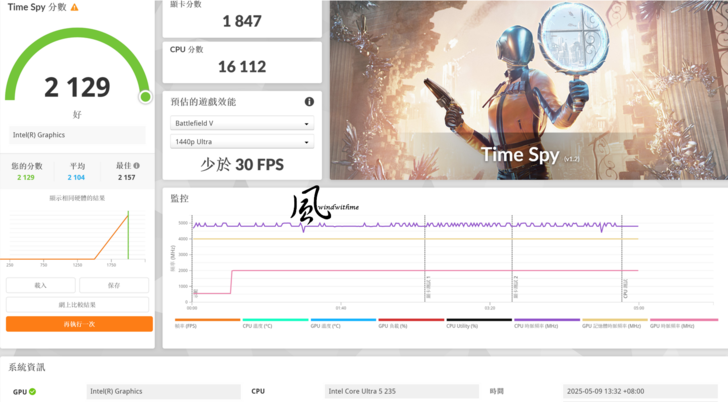Toggle the black CPU Utility legend swatch

click(479, 320)
